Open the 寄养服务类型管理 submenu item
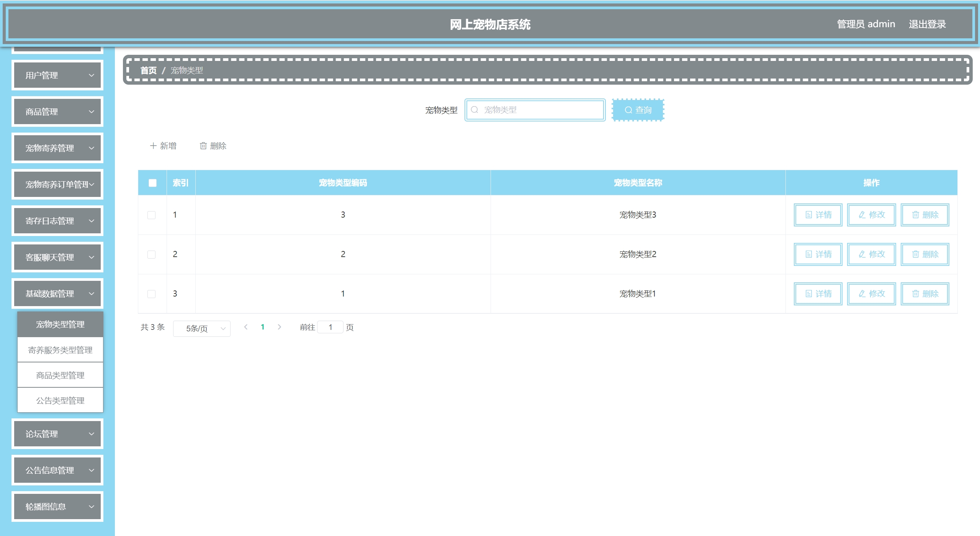Viewport: 980px width, 536px height. point(60,350)
